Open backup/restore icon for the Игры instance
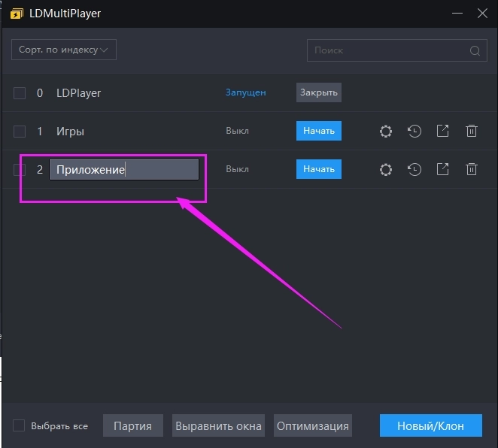498x448 pixels. pyautogui.click(x=414, y=132)
